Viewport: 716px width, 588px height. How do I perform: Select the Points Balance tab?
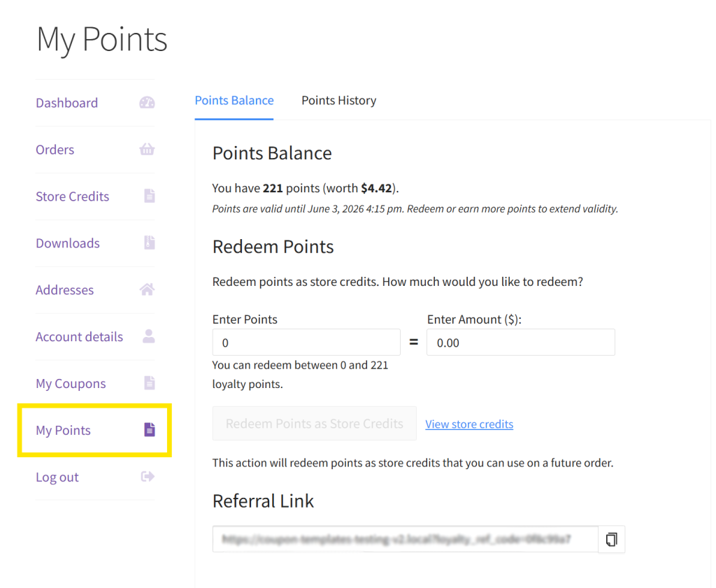(234, 100)
